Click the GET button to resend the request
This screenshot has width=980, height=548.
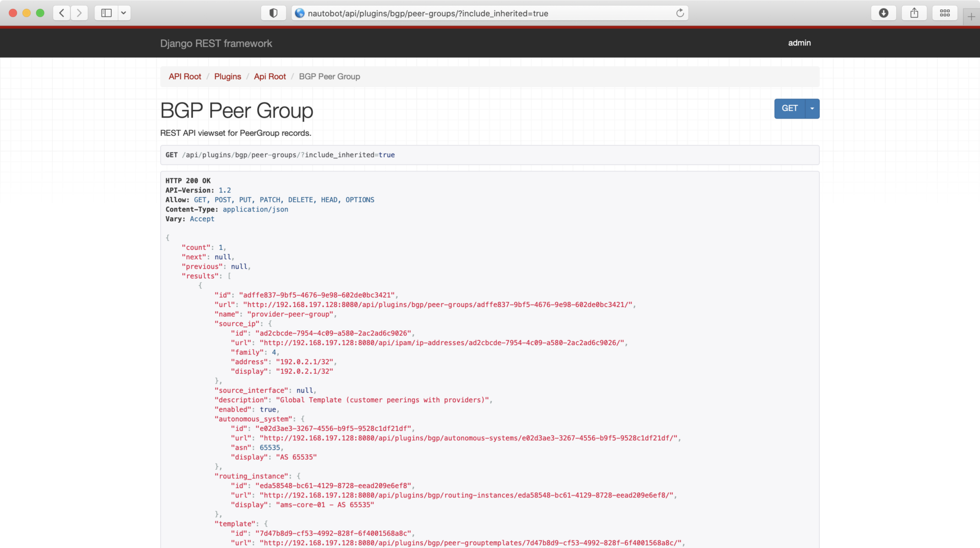click(790, 108)
